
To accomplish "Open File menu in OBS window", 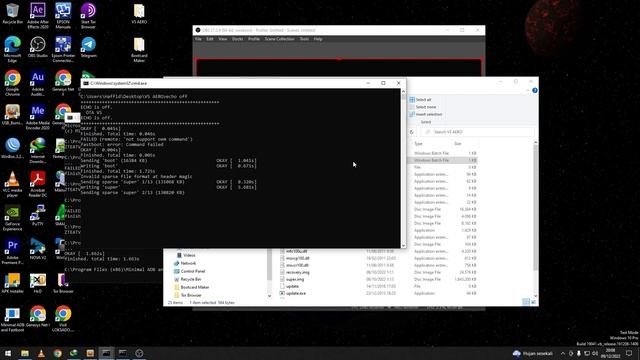I will coord(198,39).
